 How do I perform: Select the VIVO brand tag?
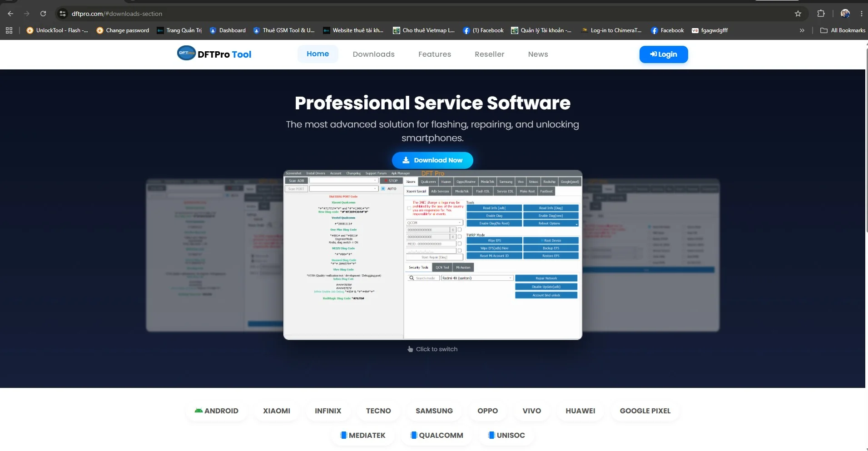531,411
